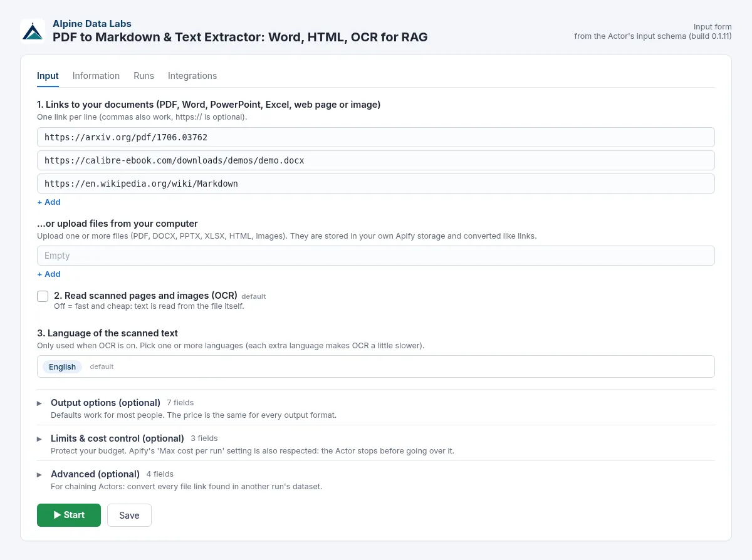Start the Actor run
The width and height of the screenshot is (752, 560).
69,515
